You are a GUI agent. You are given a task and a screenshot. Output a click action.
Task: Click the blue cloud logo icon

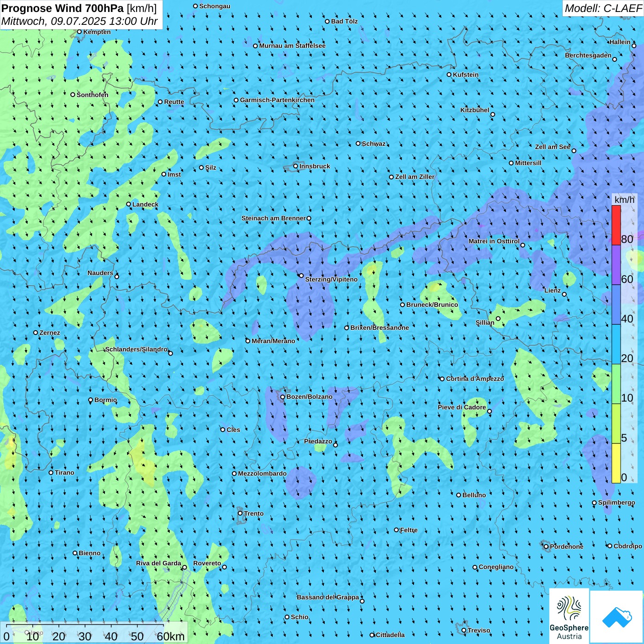(x=617, y=617)
